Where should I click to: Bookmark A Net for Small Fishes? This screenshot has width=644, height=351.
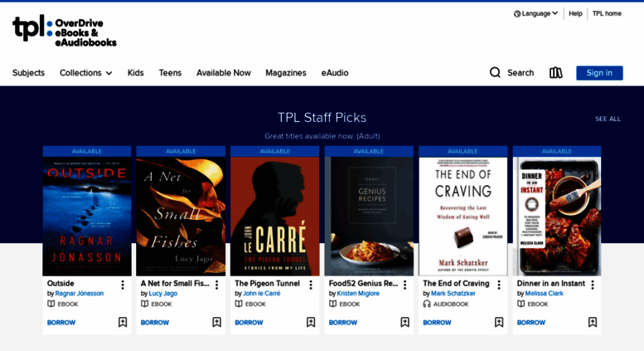(216, 322)
